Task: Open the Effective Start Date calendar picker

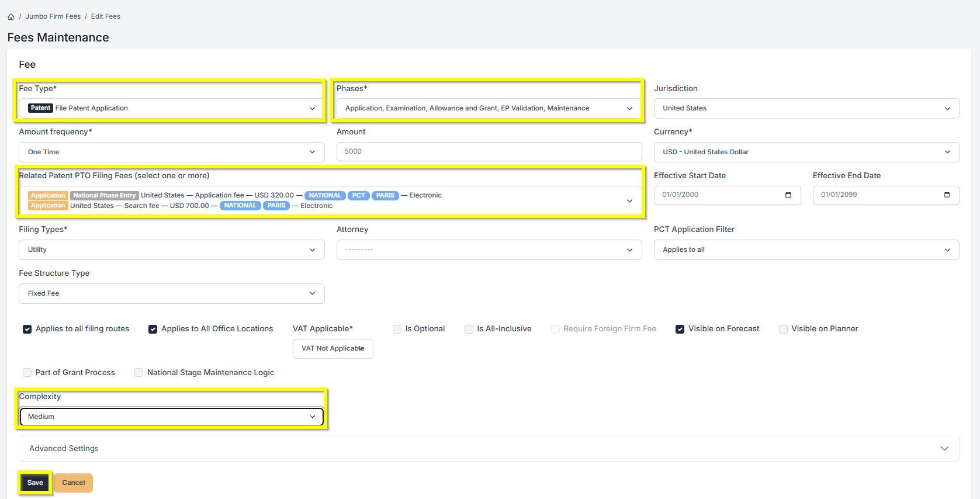Action: 788,195
